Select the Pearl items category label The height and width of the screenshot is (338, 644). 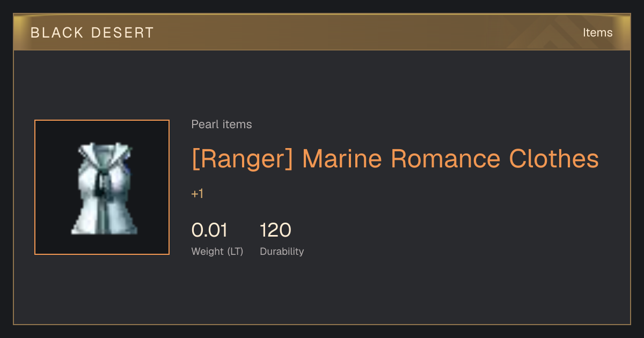click(x=222, y=124)
